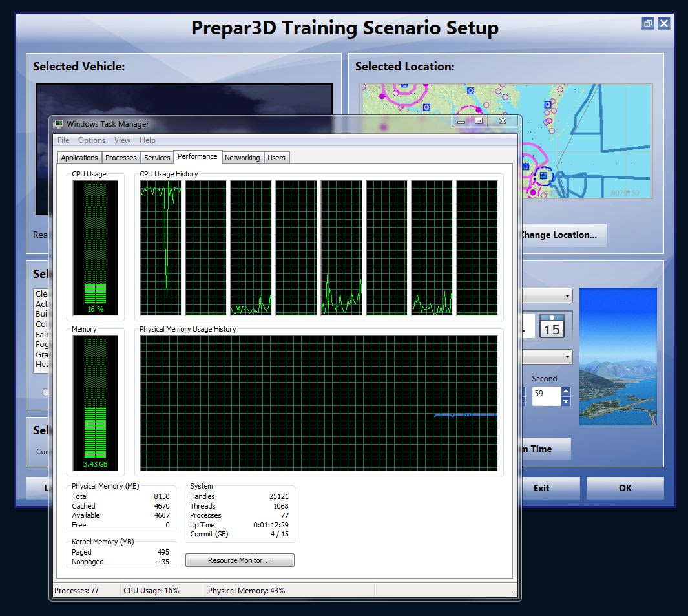
Task: Open the Help menu in Task Manager
Action: click(147, 140)
